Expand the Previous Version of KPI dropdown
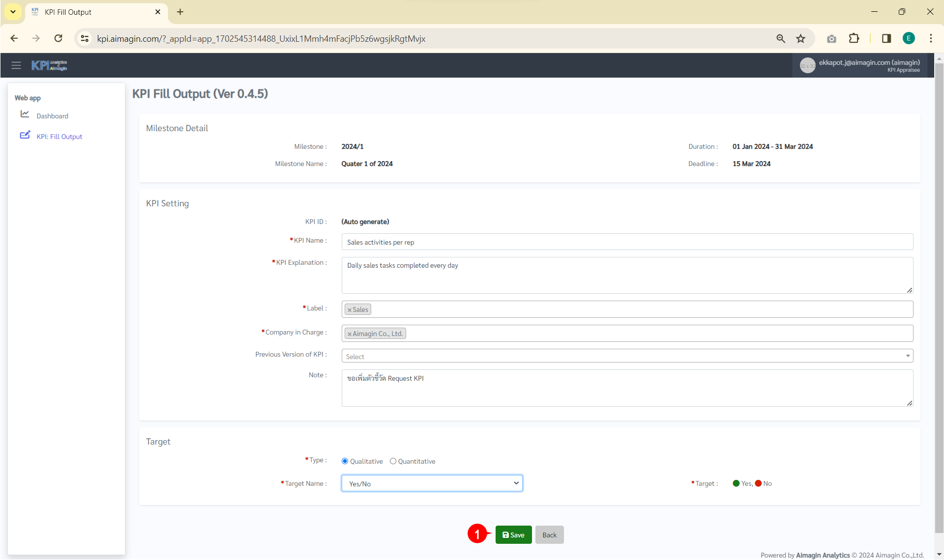This screenshot has width=944, height=560. [627, 356]
